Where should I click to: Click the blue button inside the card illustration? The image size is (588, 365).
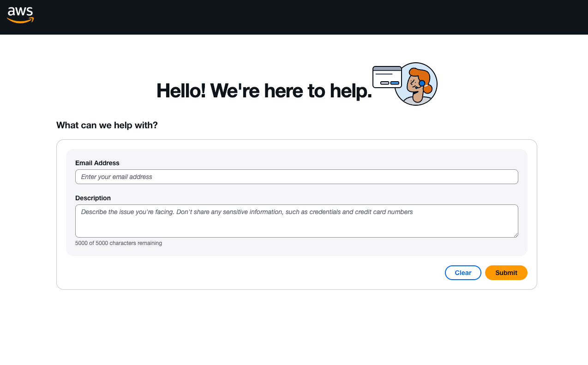click(395, 83)
